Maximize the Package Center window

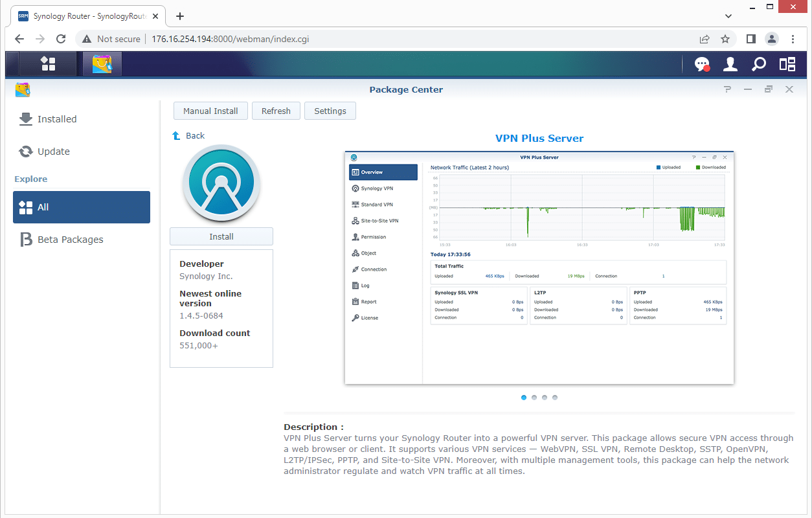pyautogui.click(x=769, y=89)
